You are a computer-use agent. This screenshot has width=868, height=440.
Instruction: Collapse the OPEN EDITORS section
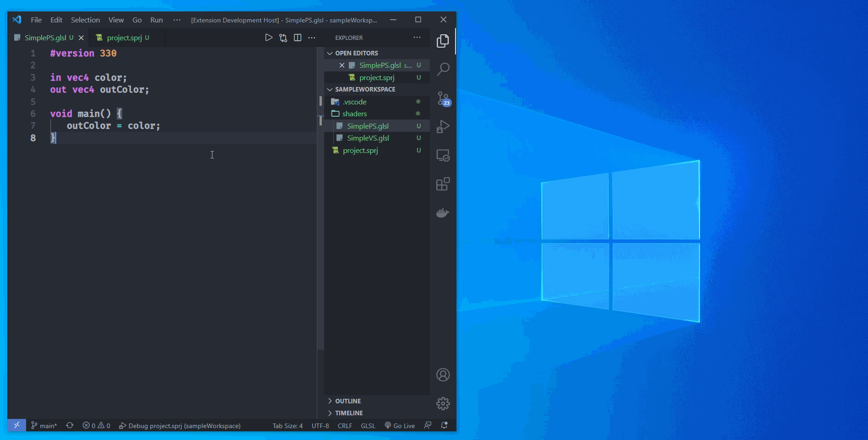click(x=330, y=53)
